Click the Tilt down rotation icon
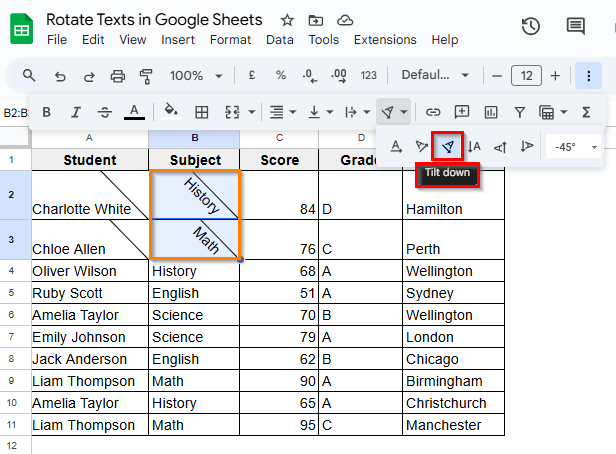Screen dimensions: 616x454 point(448,146)
